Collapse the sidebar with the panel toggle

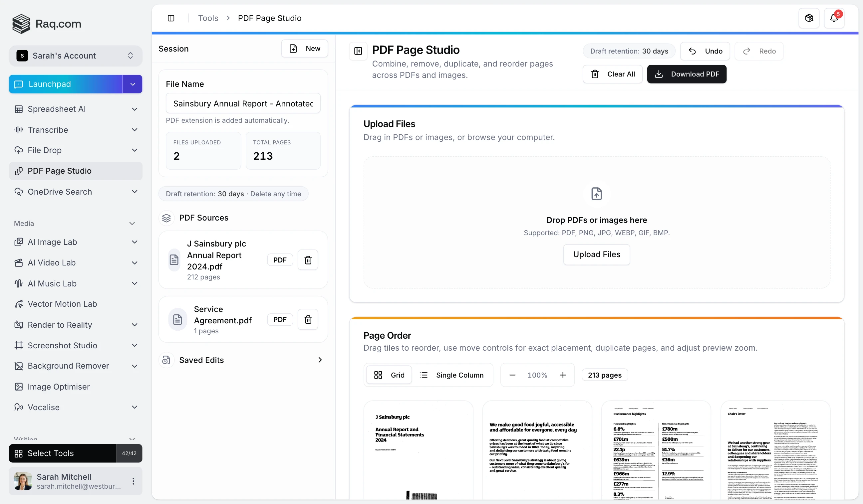click(171, 18)
